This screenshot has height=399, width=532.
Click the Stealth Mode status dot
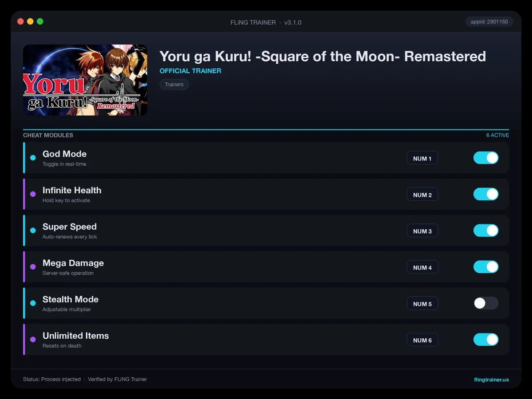(33, 303)
